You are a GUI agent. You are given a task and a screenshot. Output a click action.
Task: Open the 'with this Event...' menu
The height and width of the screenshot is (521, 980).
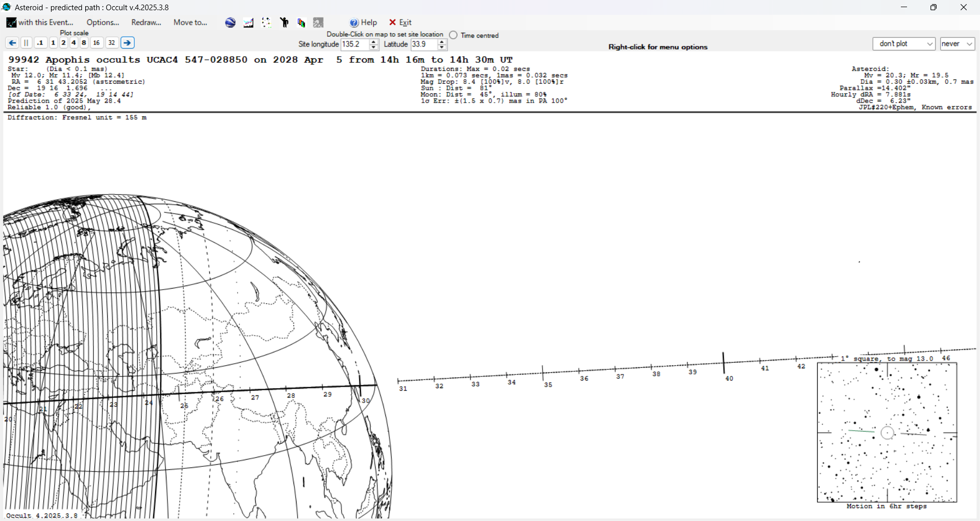[40, 22]
